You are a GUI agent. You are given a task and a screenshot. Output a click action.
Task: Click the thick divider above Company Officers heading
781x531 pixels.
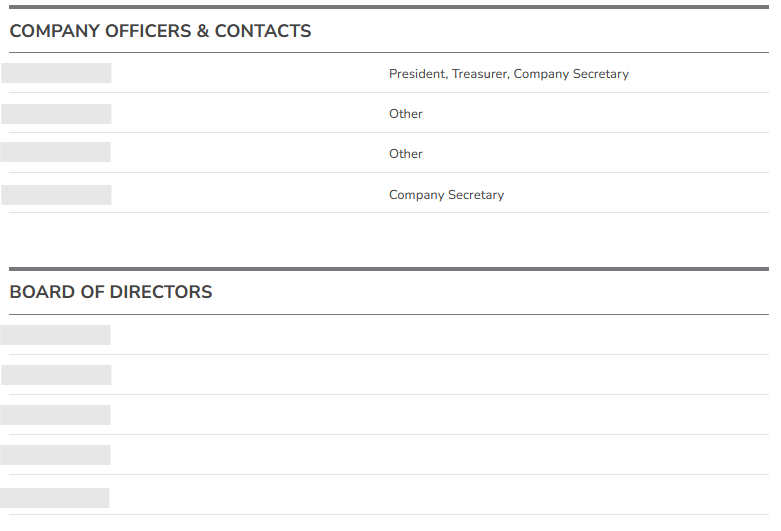coord(389,7)
